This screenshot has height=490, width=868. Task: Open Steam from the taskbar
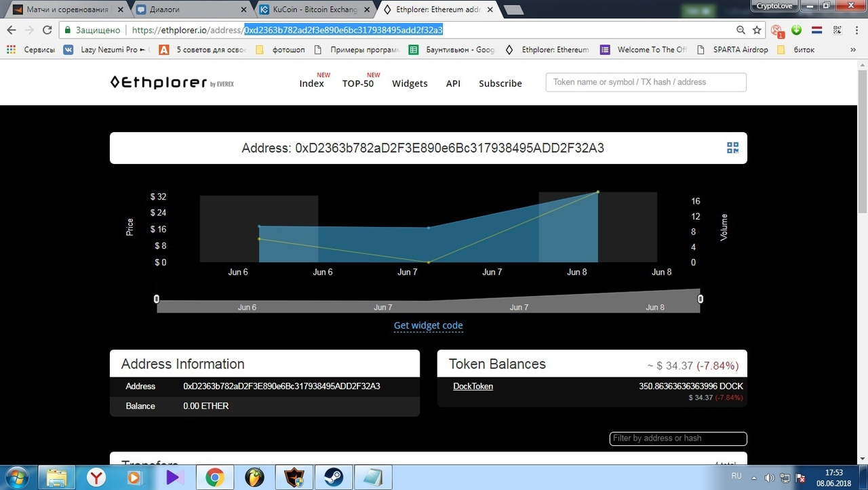pos(333,477)
